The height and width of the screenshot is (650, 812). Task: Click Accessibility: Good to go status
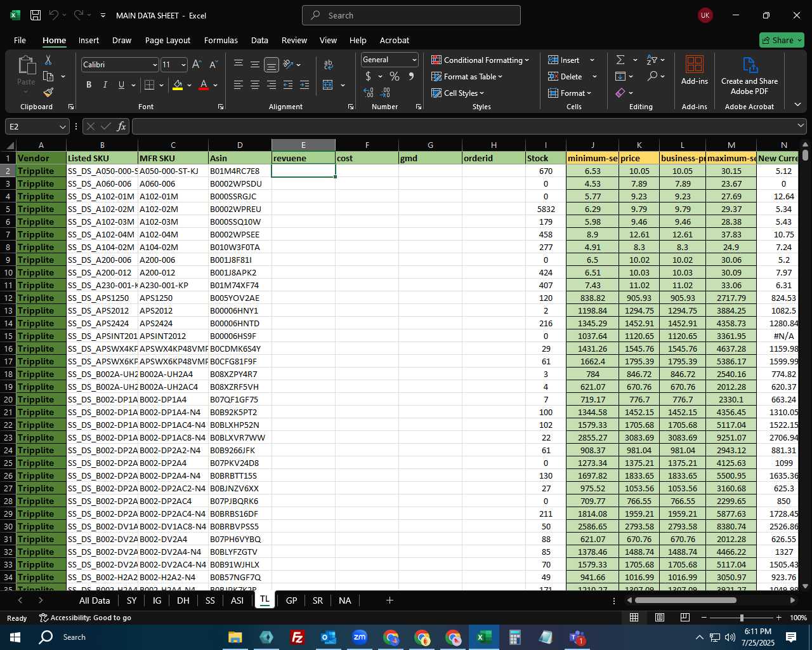[x=85, y=618]
